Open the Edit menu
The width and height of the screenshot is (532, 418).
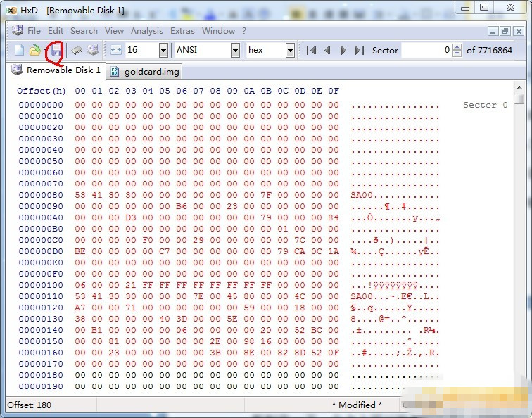click(x=56, y=31)
